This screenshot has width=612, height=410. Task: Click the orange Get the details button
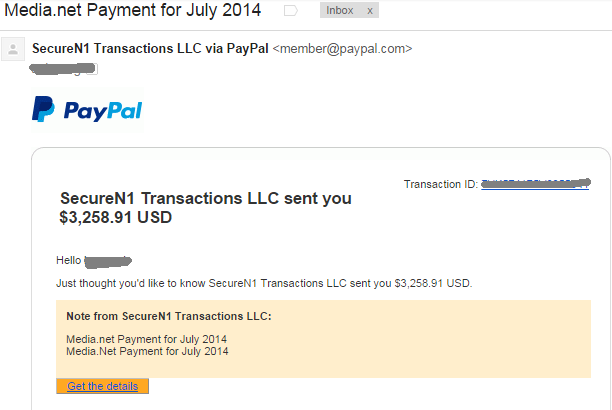point(102,386)
